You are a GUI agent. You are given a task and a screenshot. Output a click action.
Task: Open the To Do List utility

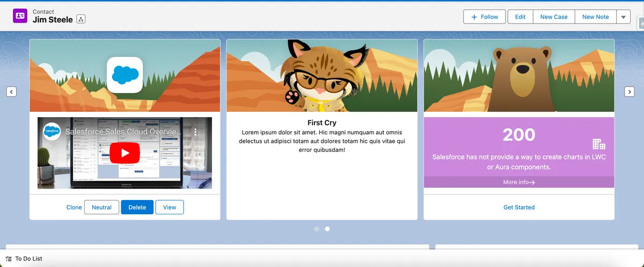(x=24, y=258)
